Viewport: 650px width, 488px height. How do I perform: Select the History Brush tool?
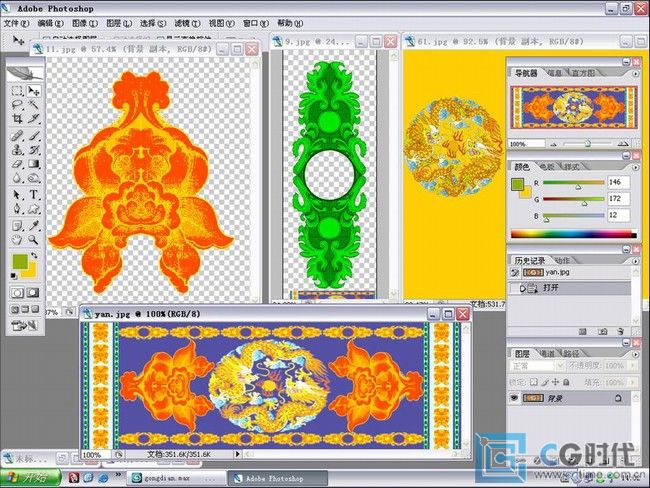pyautogui.click(x=34, y=150)
